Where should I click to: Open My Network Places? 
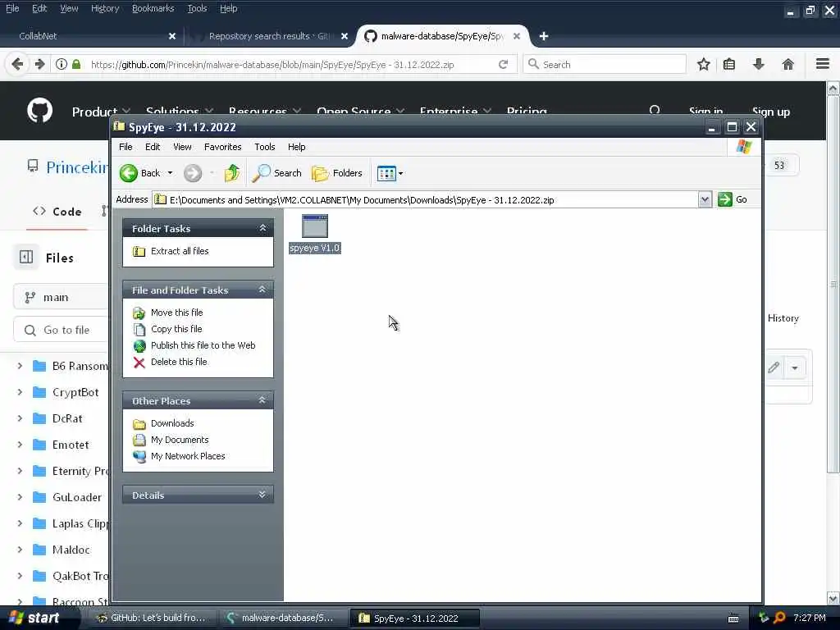[188, 456]
